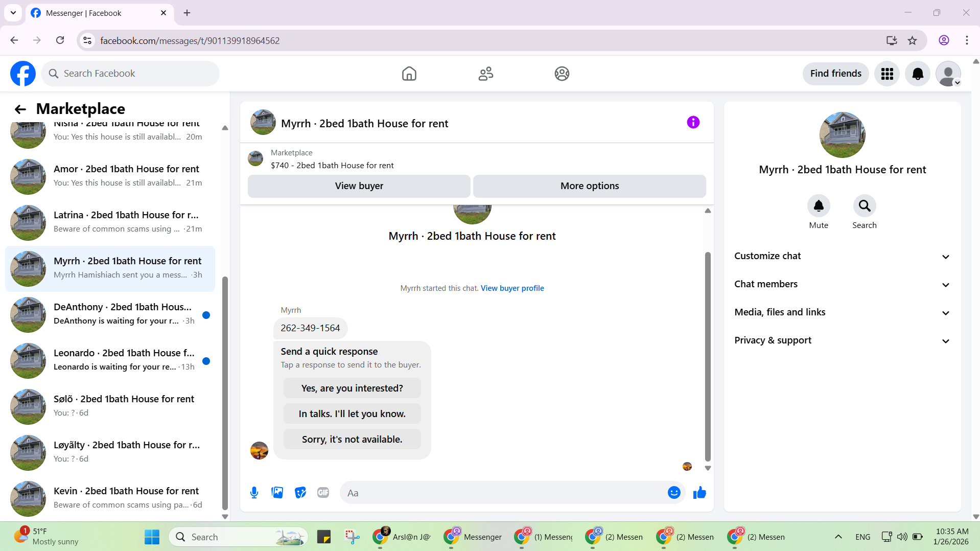Send 'Yes, are you interested?' response
Image resolution: width=980 pixels, height=551 pixels.
352,388
